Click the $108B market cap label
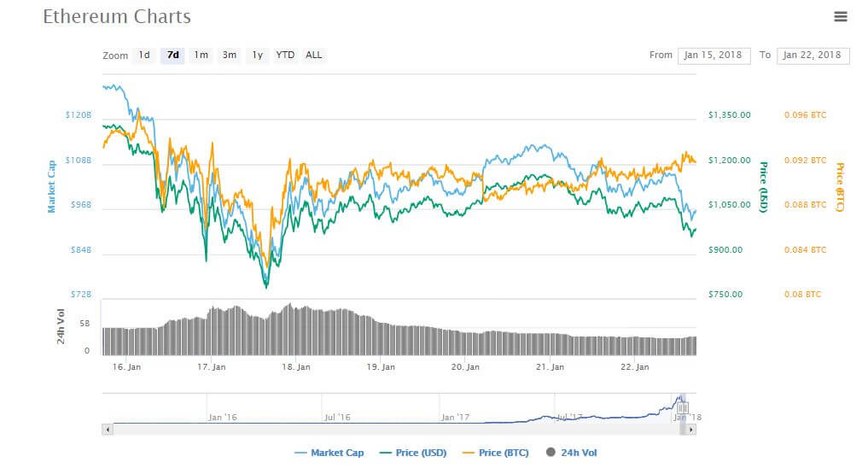The height and width of the screenshot is (468, 868). pos(79,161)
